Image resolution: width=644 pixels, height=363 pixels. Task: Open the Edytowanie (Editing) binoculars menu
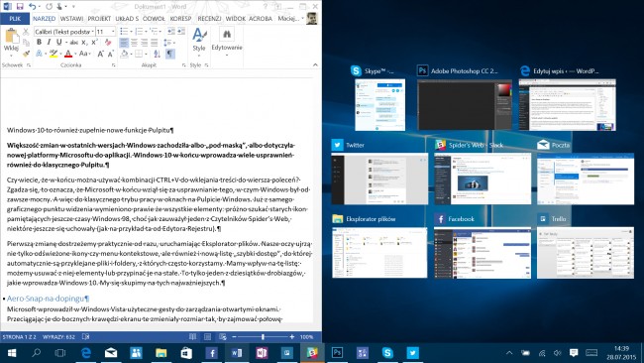tap(227, 41)
